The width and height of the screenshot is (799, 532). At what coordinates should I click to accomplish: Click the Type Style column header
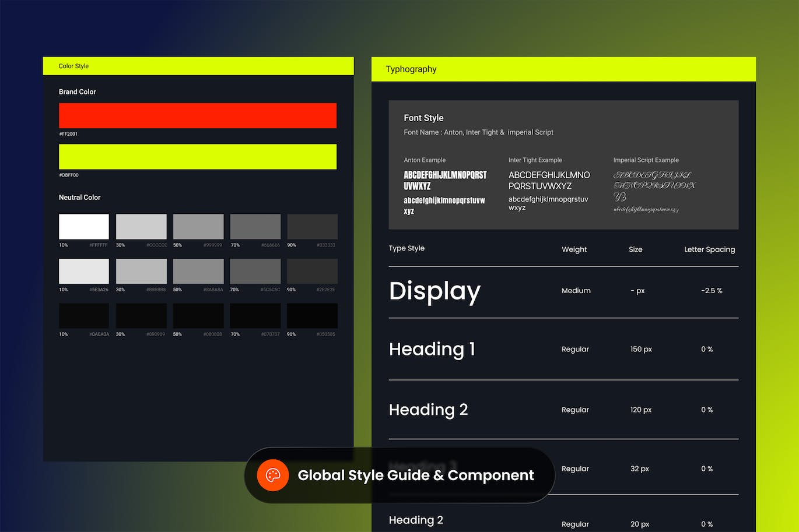[x=406, y=248]
